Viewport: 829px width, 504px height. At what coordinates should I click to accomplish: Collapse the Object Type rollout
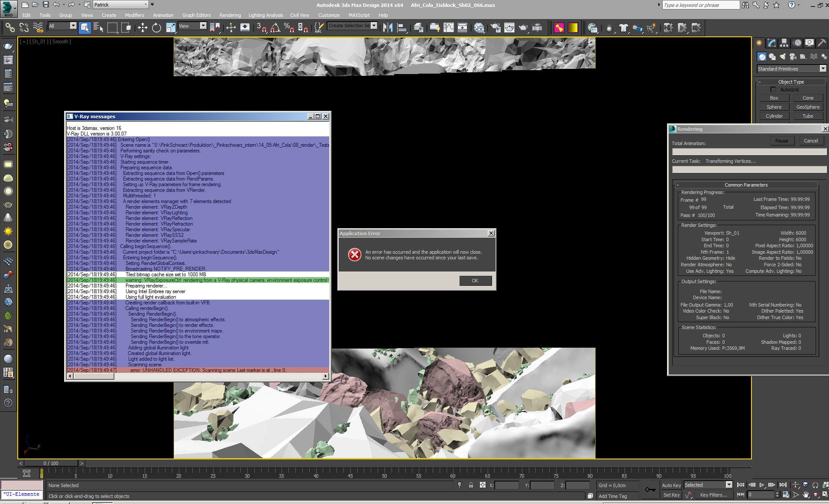pyautogui.click(x=791, y=82)
